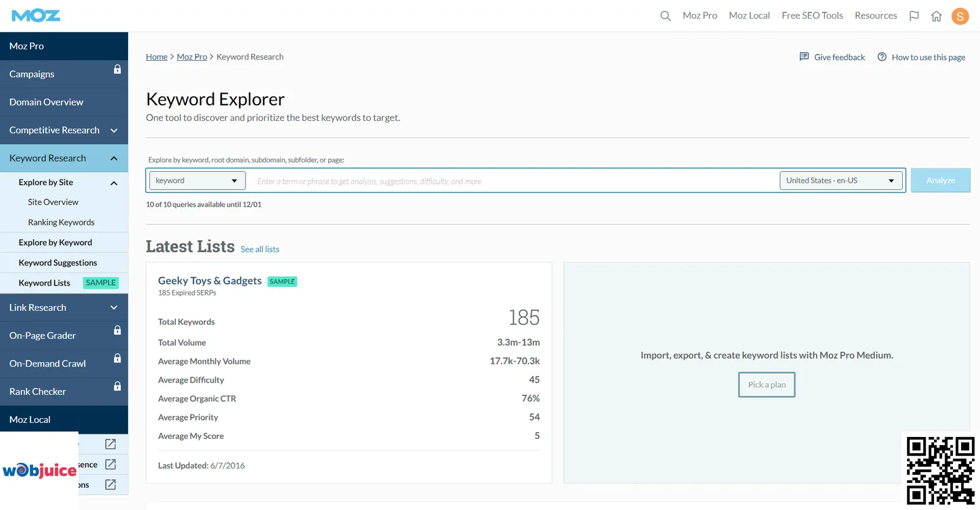The image size is (980, 510).
Task: Select Campaigns in sidebar
Action: pyautogui.click(x=64, y=74)
